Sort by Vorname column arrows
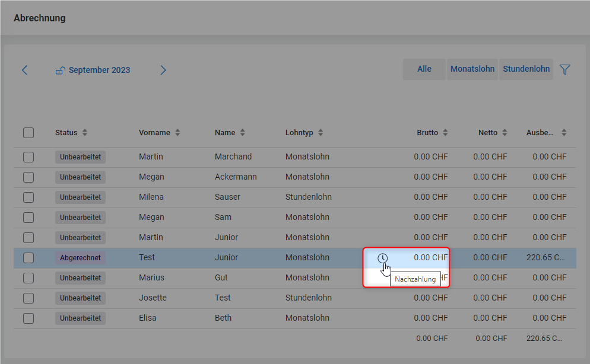Viewport: 590px width, 364px height. click(177, 133)
